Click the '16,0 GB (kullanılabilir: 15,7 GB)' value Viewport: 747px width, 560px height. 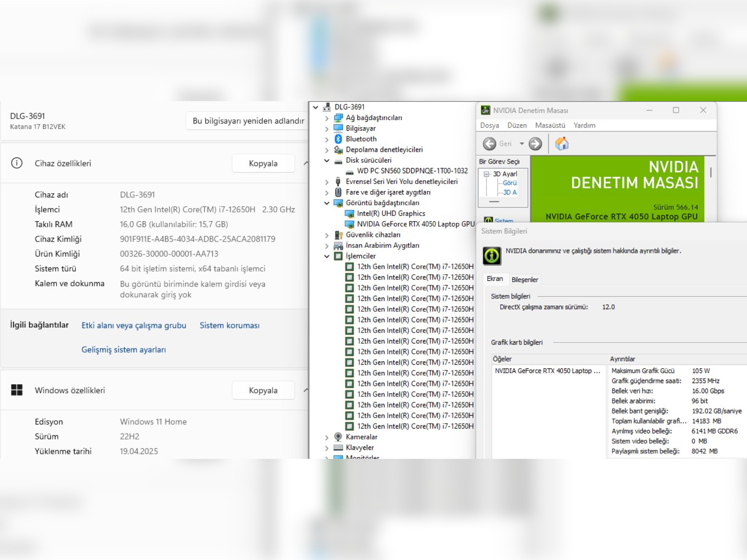tap(174, 224)
